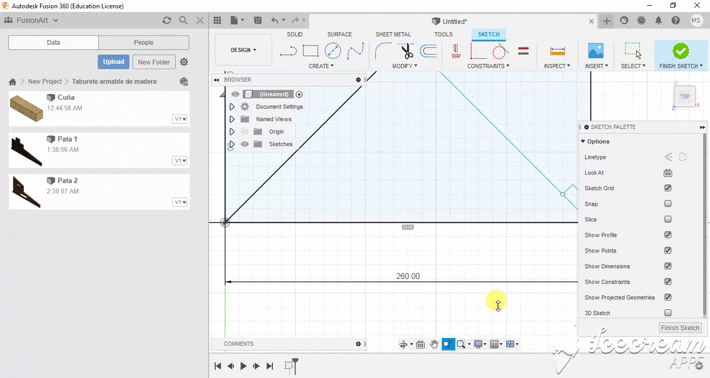The image size is (710, 378).
Task: Open the CONSTRAINTS dropdown menu
Action: pyautogui.click(x=488, y=66)
